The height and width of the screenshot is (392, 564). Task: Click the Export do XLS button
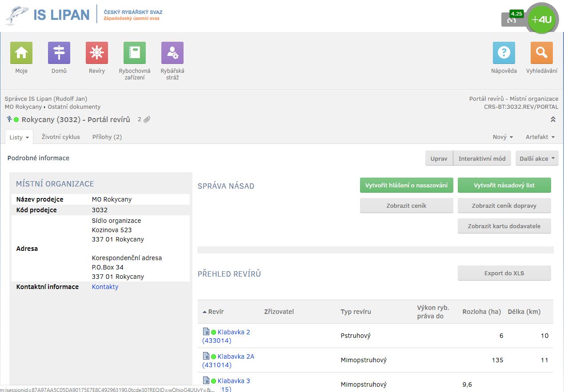pos(504,273)
